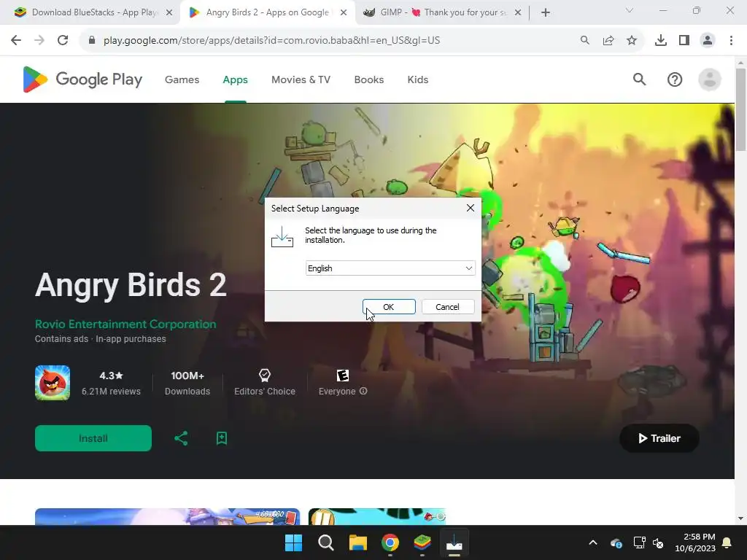View site information lock icon
This screenshot has width=747, height=560.
coord(92,40)
